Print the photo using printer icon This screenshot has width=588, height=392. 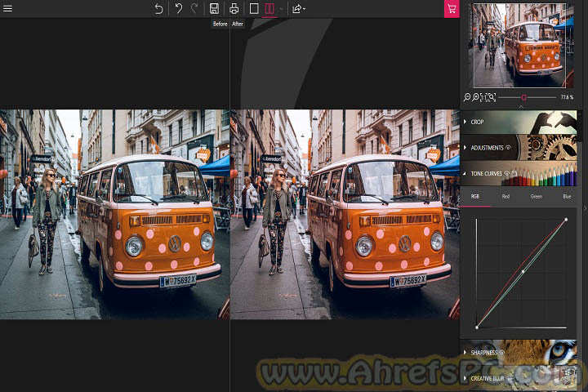point(234,8)
